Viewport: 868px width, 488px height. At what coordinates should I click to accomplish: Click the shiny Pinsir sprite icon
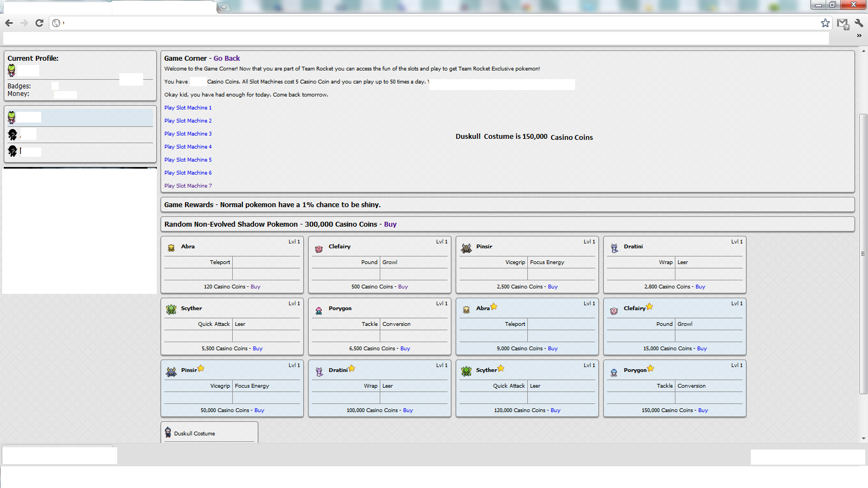pyautogui.click(x=171, y=371)
